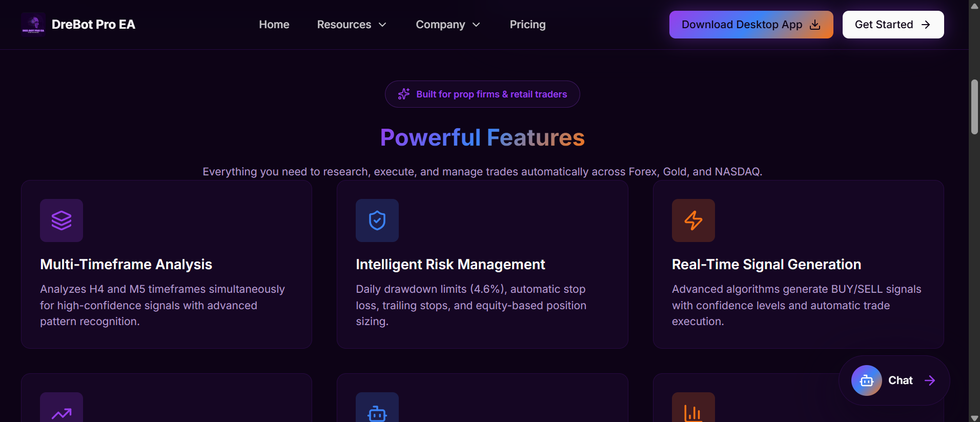
Task: Click the DreBot Pro EA logo icon
Action: click(33, 25)
